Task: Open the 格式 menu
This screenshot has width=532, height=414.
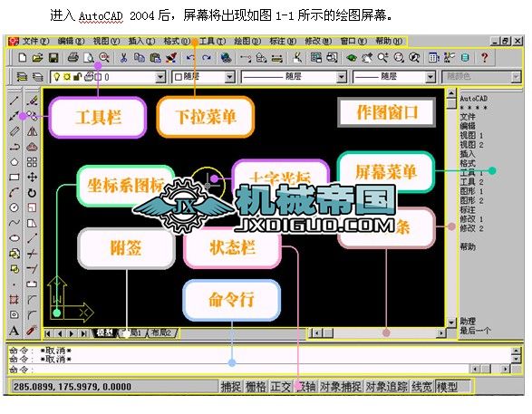Action: coord(177,42)
